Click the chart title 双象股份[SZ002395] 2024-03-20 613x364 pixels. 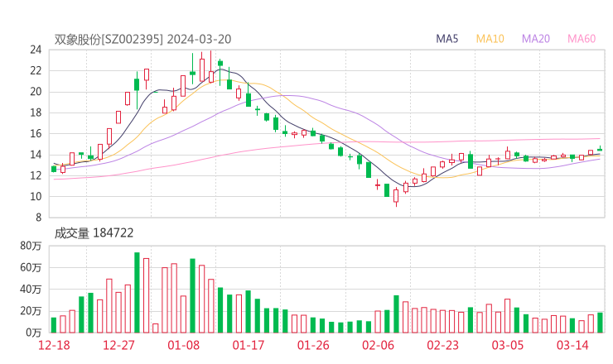(x=142, y=39)
